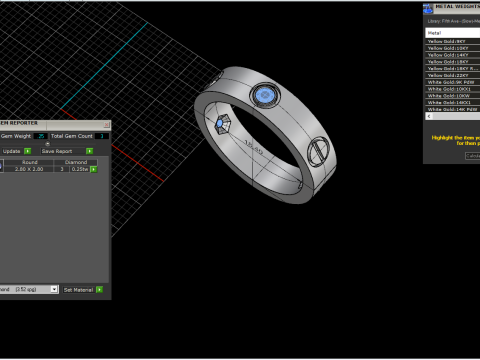
Task: Select White Gold 9K PdW from the list
Action: click(452, 82)
